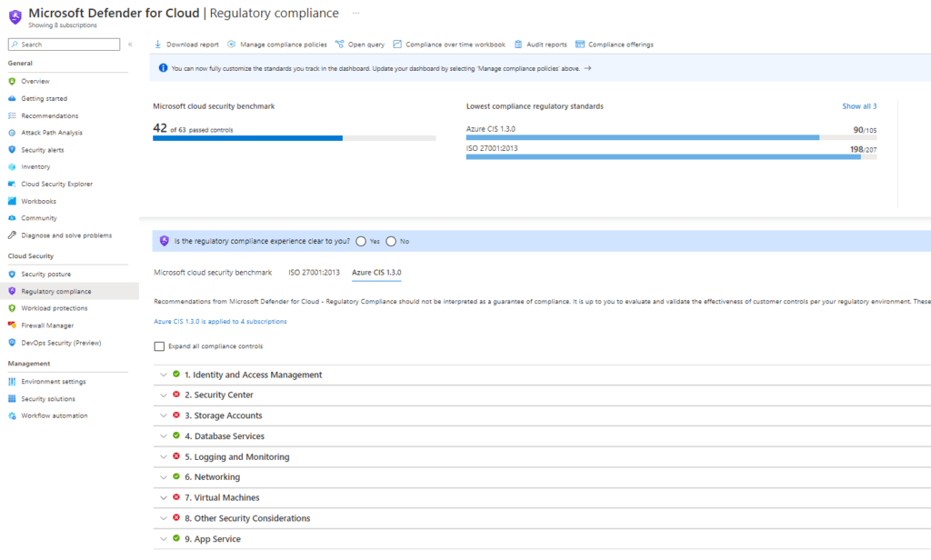Expand the Security Center control chevron

tap(164, 395)
